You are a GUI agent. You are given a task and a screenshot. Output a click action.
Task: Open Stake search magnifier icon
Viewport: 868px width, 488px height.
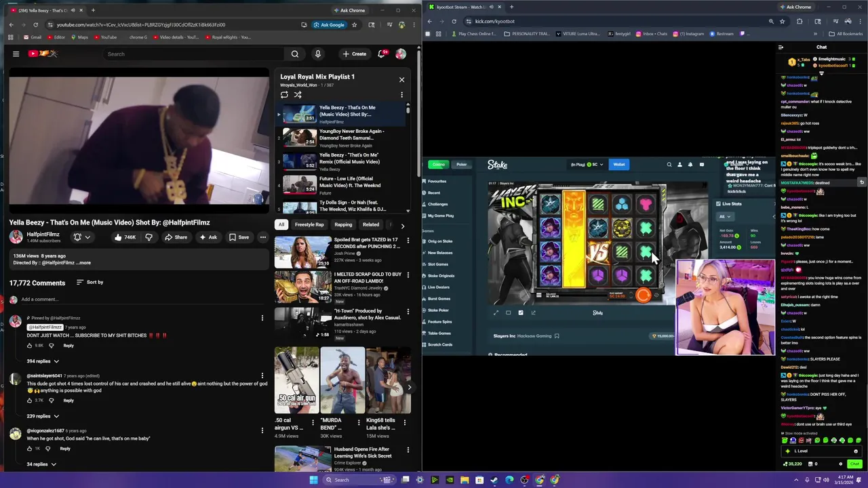point(669,165)
